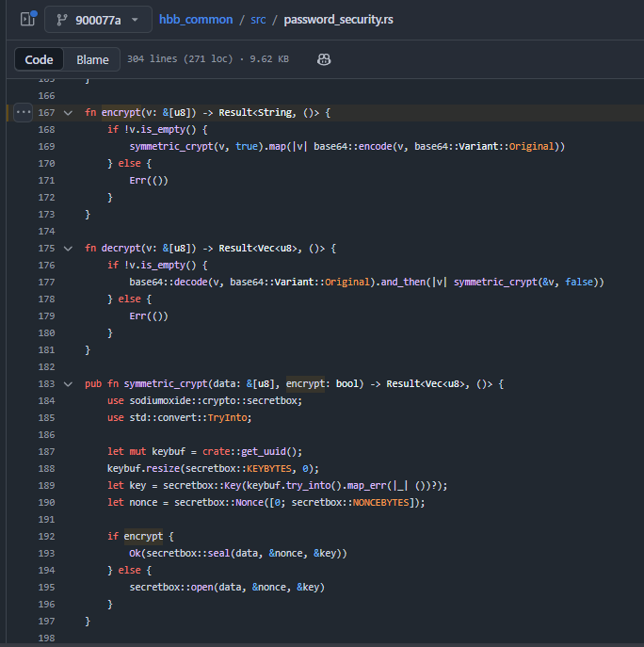Switch to the Blame tab
This screenshot has height=647, width=644.
[92, 59]
